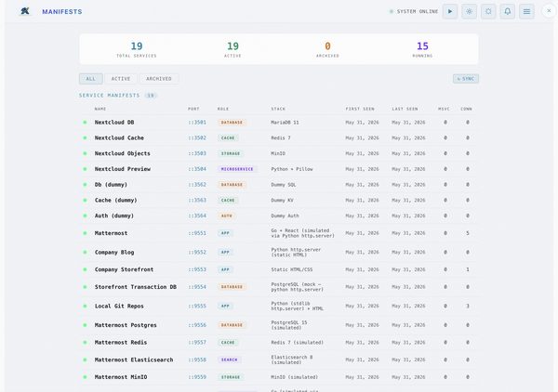Click the CONN column header
This screenshot has width=558, height=392.
[467, 109]
